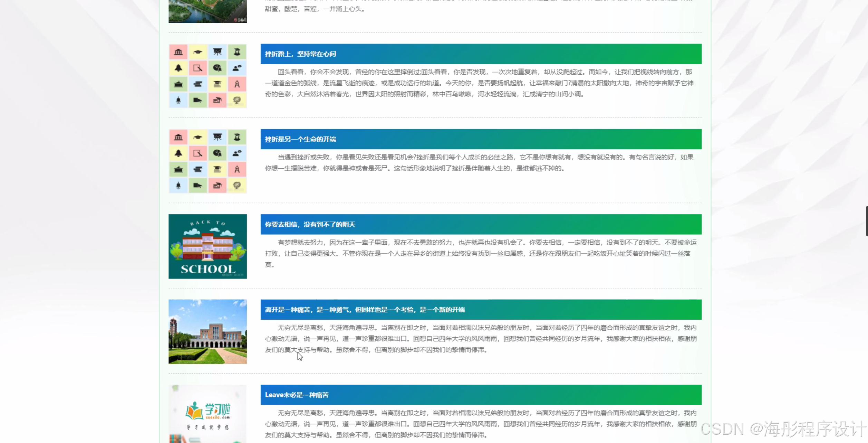Image resolution: width=868 pixels, height=443 pixels.
Task: Click the university building photo thumbnail
Action: (x=208, y=332)
